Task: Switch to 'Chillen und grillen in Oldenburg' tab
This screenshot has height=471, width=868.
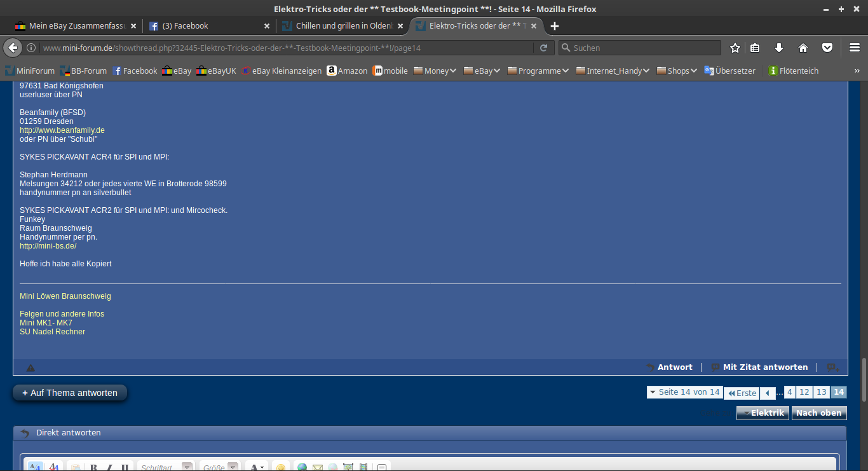Action: tap(343, 26)
